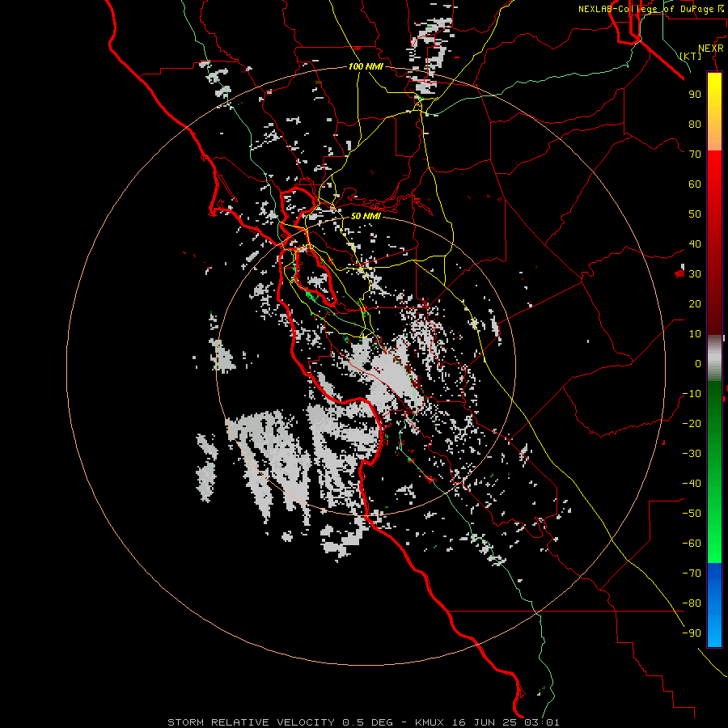The height and width of the screenshot is (728, 728).
Task: Click the "100 NMI" range ring label
Action: point(366,66)
